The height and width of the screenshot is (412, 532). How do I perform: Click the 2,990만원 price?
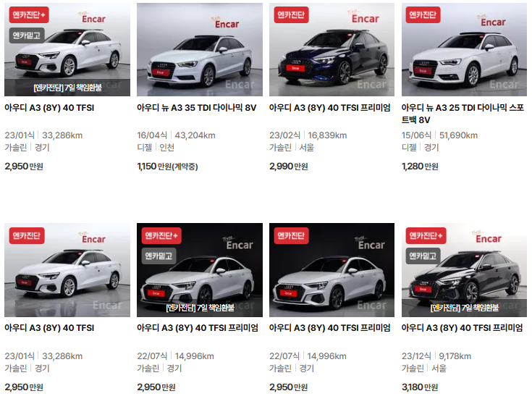(x=288, y=167)
